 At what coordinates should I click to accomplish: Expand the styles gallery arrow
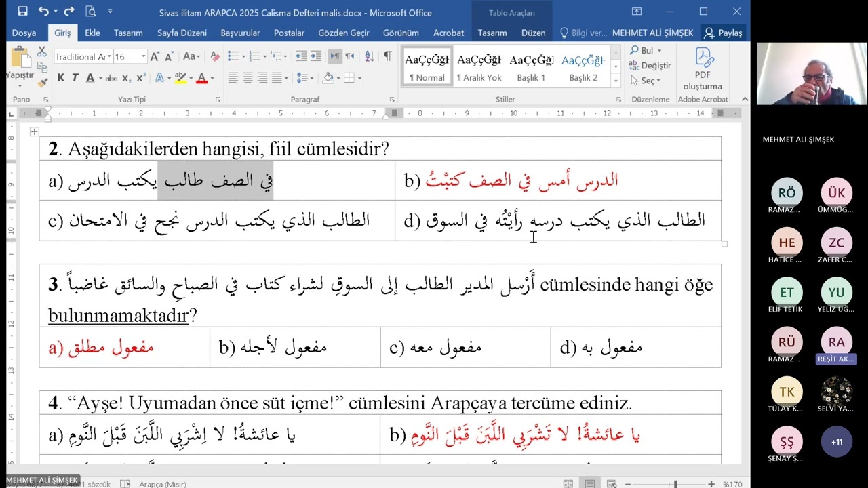616,81
